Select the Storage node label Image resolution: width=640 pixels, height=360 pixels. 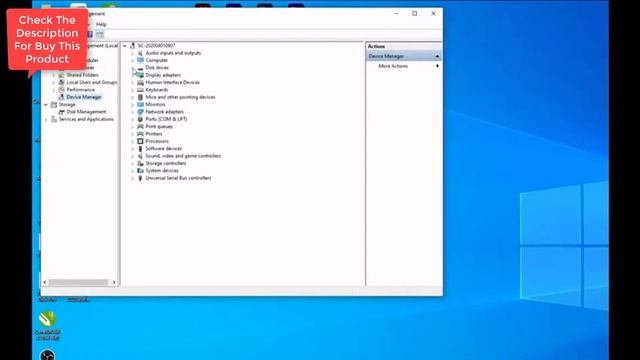pos(67,104)
